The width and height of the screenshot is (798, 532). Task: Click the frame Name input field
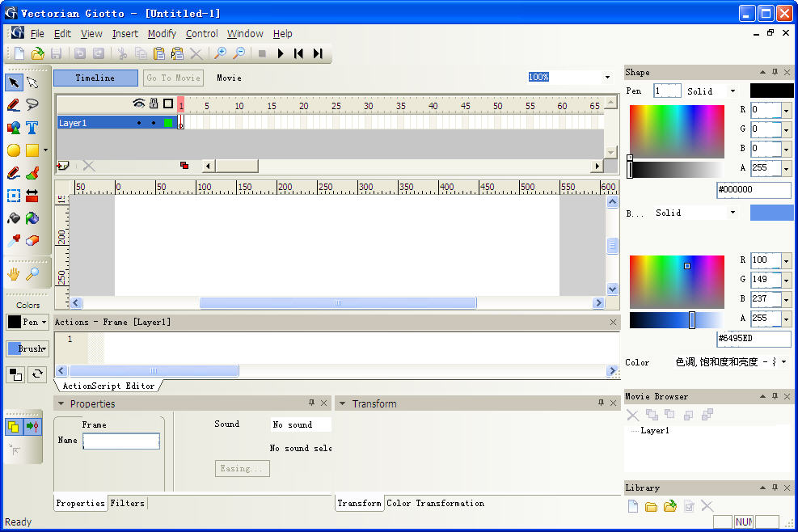click(x=120, y=441)
